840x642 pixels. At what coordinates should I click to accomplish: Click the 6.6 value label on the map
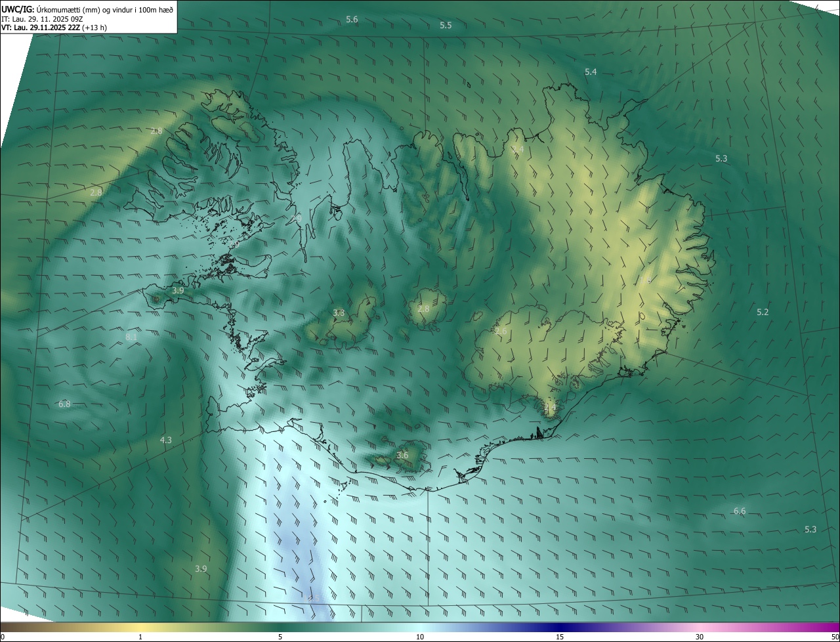click(740, 511)
